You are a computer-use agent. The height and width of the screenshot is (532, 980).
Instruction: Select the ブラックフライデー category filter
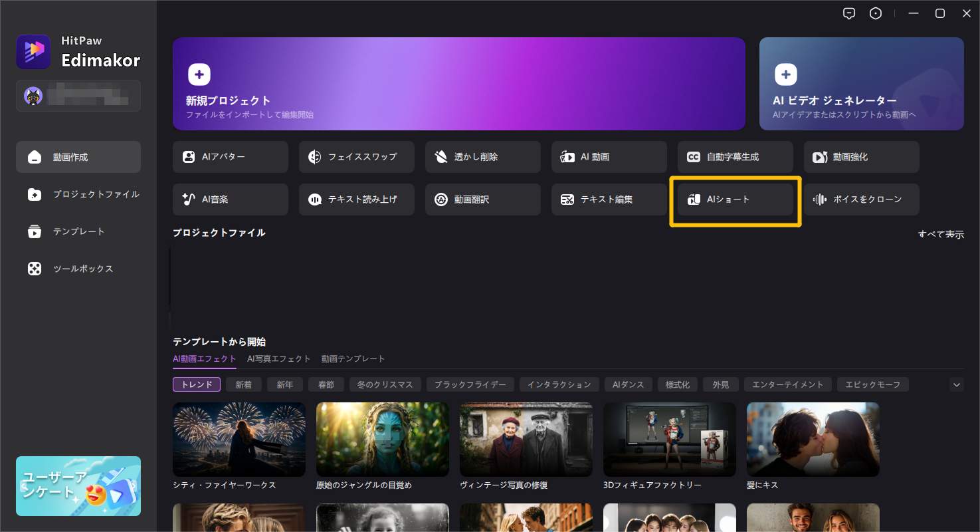click(470, 384)
